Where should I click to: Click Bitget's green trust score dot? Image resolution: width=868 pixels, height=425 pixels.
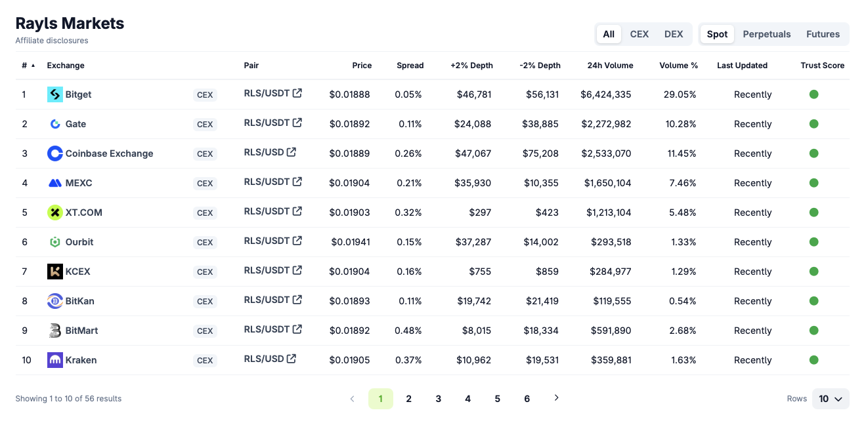[814, 94]
